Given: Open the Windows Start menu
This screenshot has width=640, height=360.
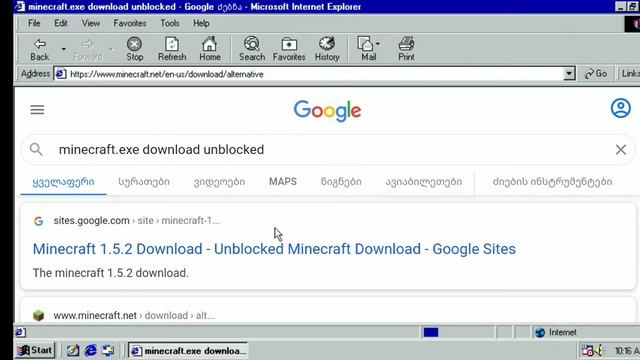Looking at the screenshot, I should [x=35, y=350].
